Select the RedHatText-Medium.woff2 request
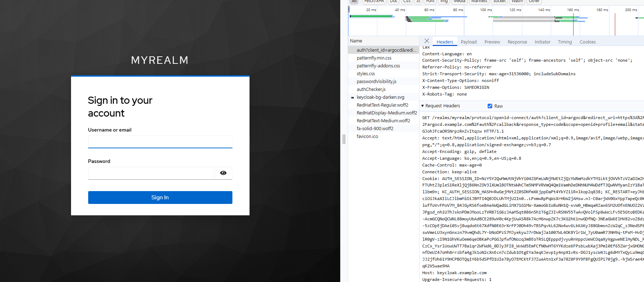 tap(383, 121)
